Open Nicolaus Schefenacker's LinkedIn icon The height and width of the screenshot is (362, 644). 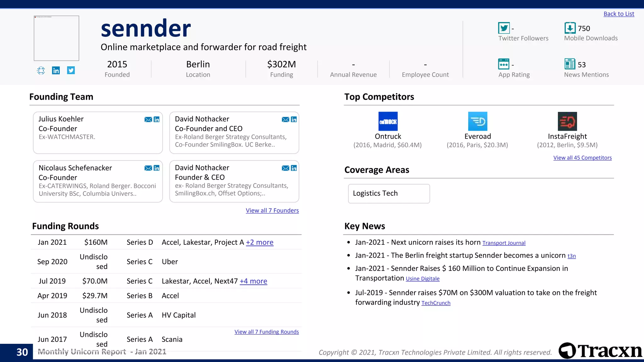157,168
